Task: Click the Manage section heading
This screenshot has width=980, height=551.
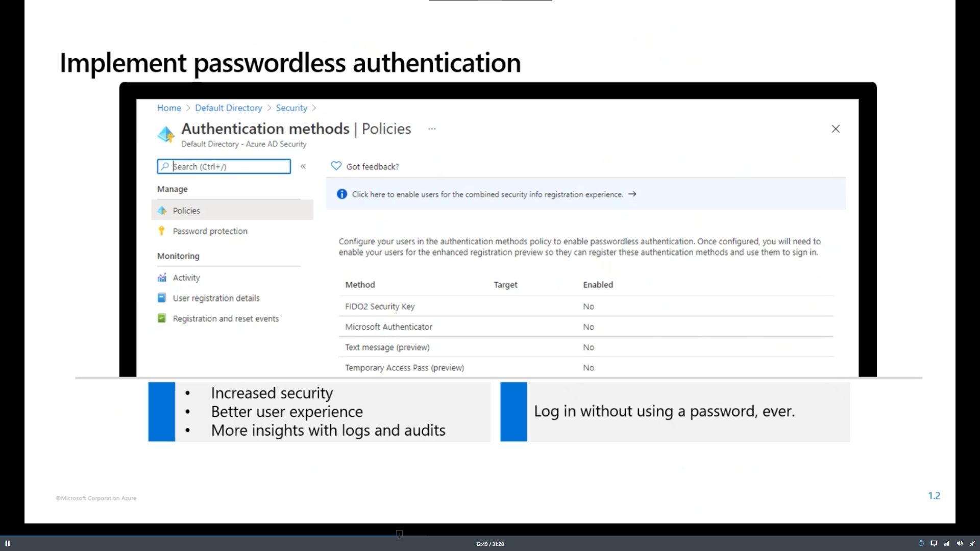Action: tap(172, 189)
